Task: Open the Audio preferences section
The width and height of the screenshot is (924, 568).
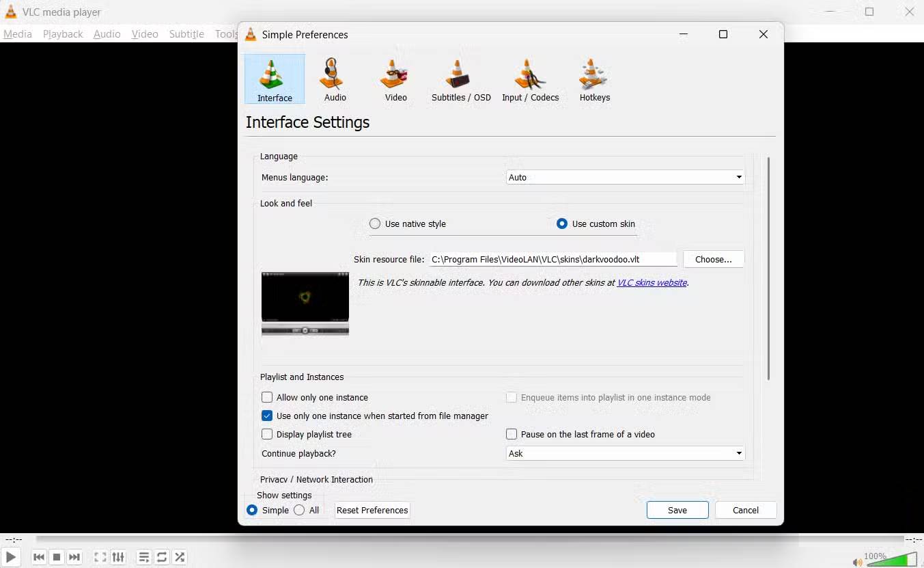Action: tap(334, 79)
